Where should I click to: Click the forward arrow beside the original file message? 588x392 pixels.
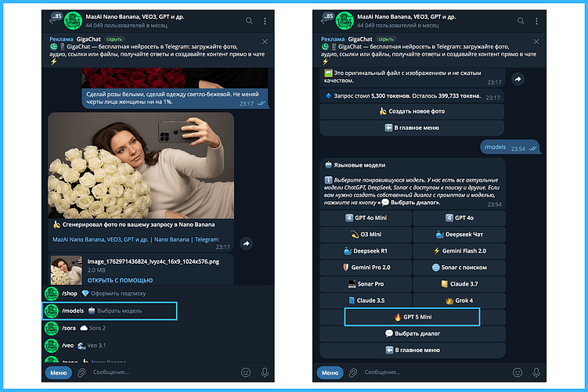point(518,79)
